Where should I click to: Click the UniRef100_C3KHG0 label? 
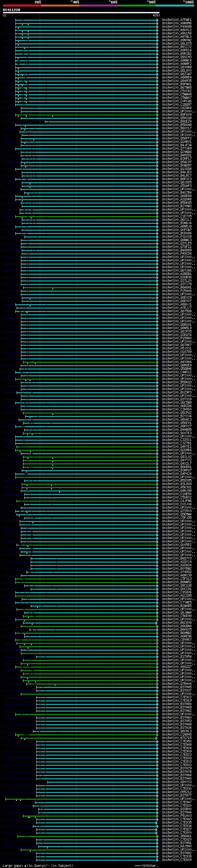tap(176, 409)
